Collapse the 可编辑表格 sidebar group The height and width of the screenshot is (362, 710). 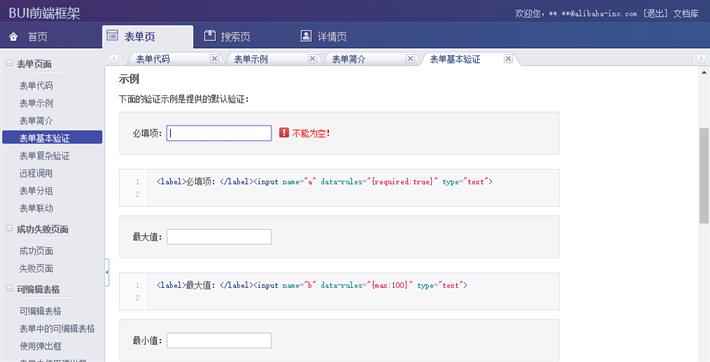(10, 288)
